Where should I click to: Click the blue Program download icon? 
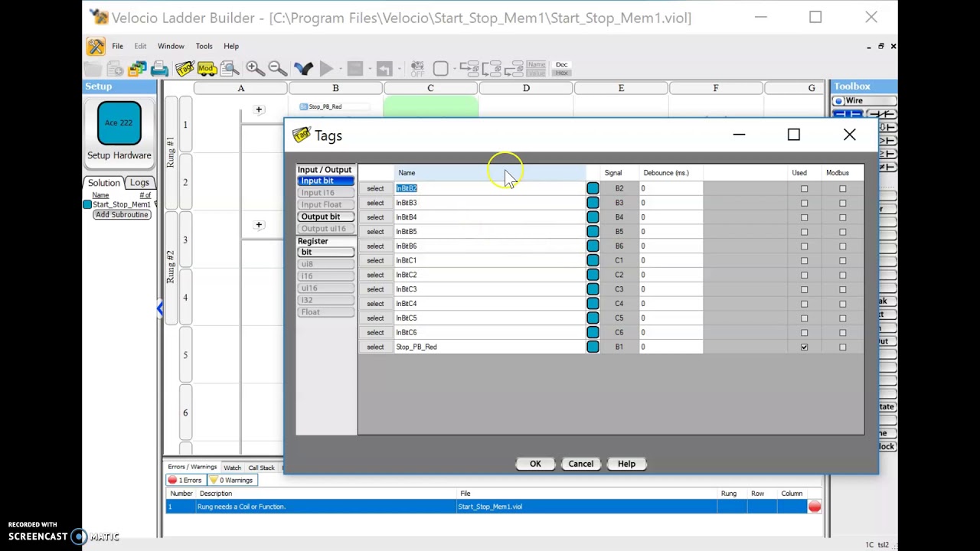click(303, 69)
